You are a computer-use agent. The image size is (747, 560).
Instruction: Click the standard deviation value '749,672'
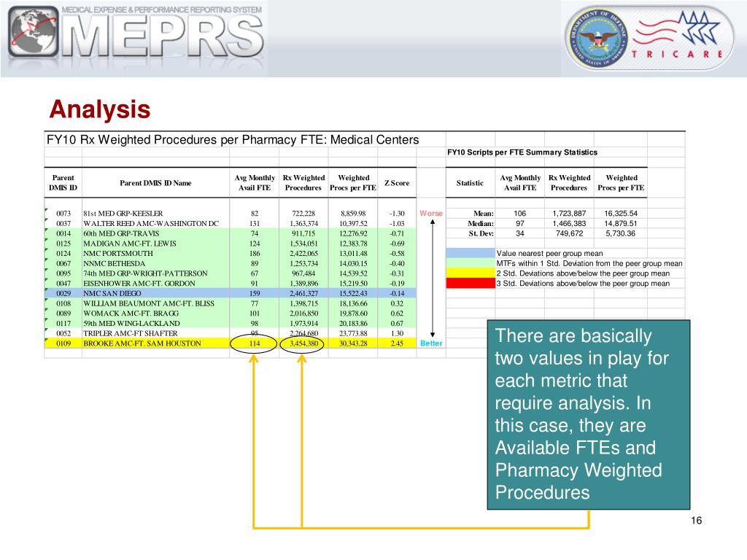pyautogui.click(x=569, y=233)
